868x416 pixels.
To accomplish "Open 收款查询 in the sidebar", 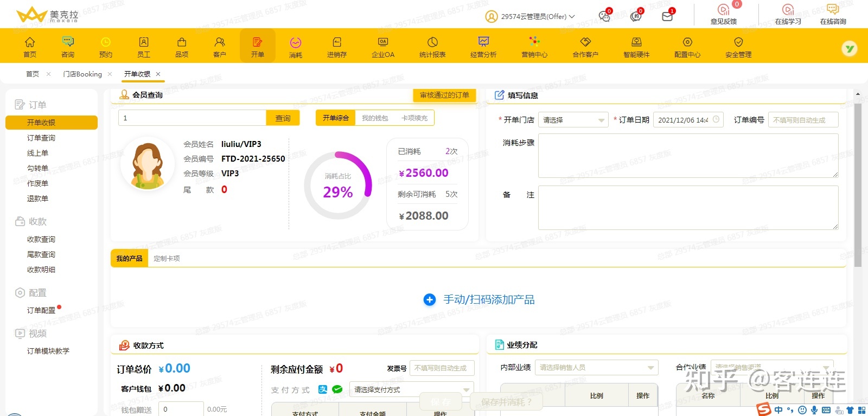I will 41,239.
